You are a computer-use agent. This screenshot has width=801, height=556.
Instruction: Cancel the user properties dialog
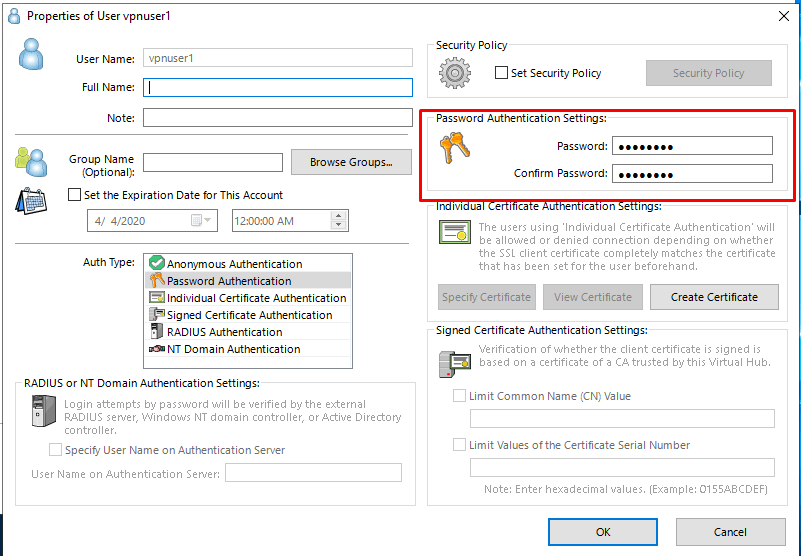(730, 532)
